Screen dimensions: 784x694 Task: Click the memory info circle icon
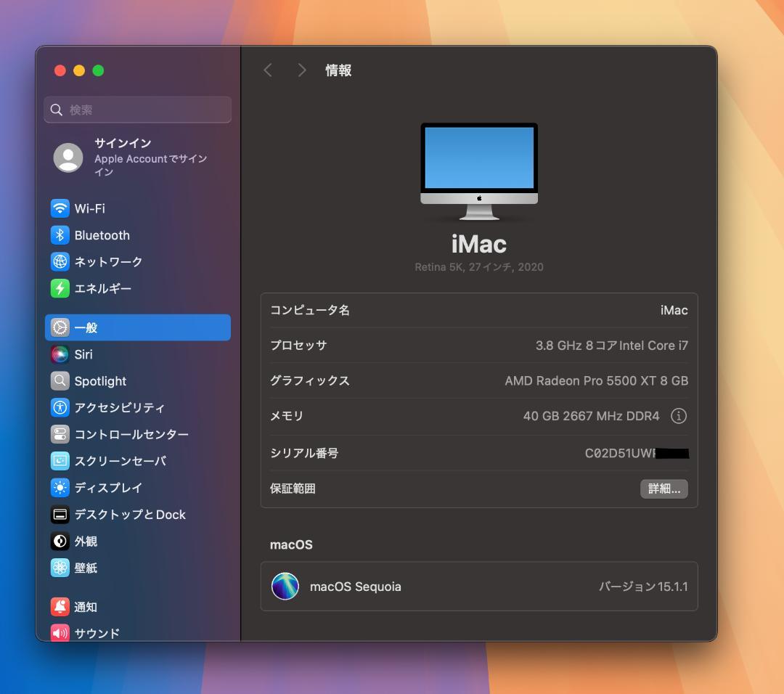click(679, 416)
